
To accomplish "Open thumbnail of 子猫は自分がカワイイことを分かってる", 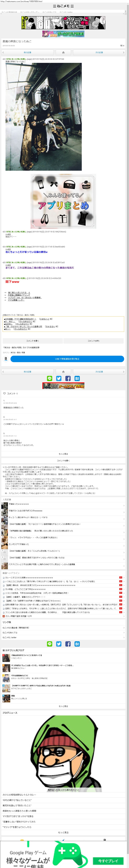I will [6, 658].
